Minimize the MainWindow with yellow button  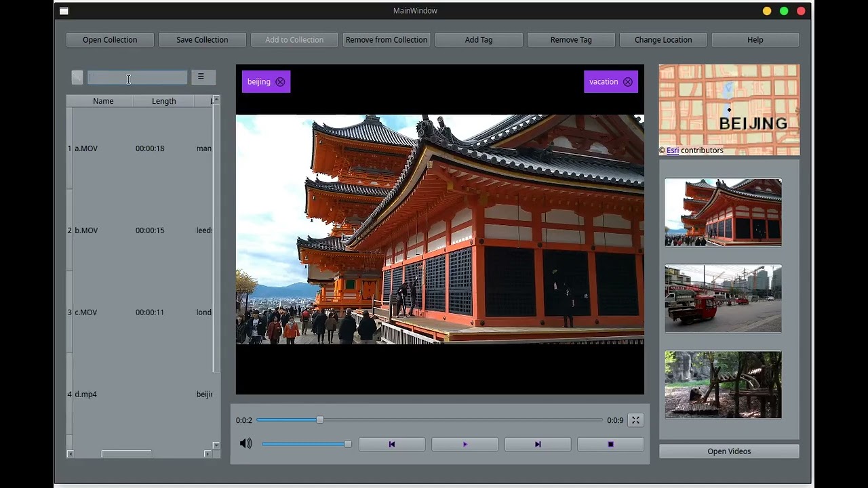767,11
